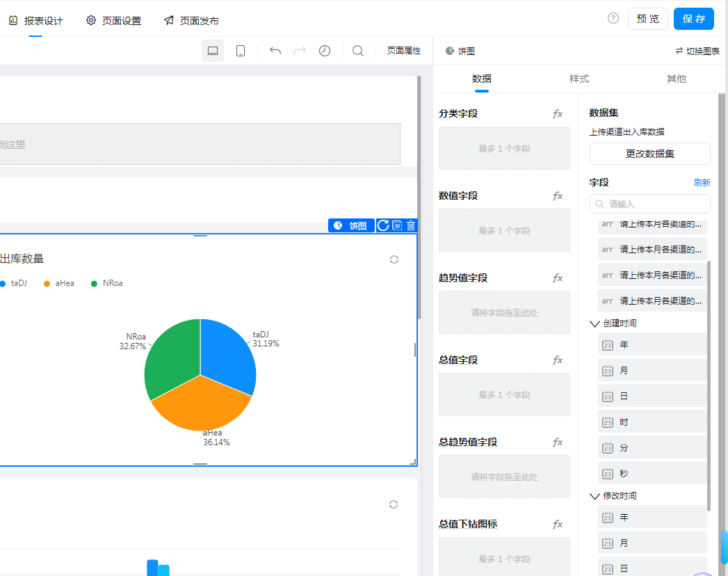Open the history clock icon
The width and height of the screenshot is (728, 576).
click(325, 51)
